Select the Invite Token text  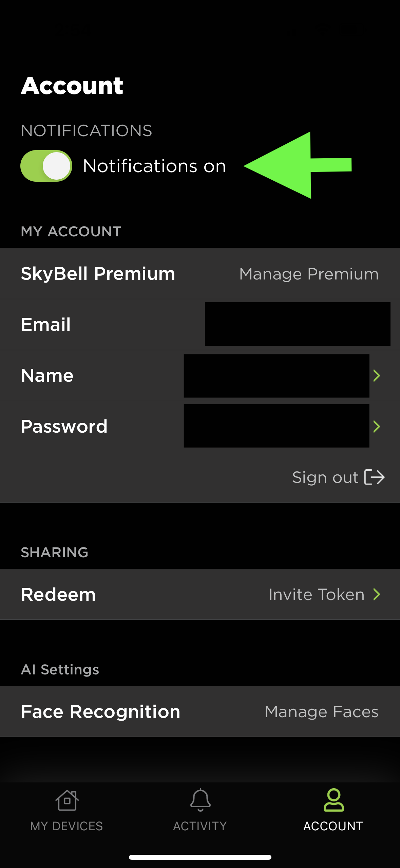(317, 594)
